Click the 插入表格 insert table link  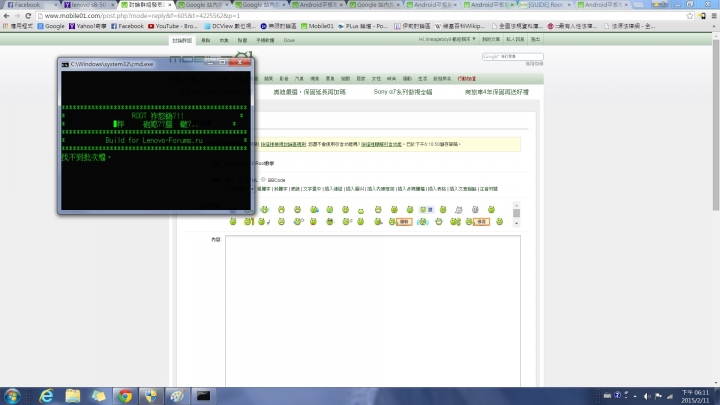[437, 189]
